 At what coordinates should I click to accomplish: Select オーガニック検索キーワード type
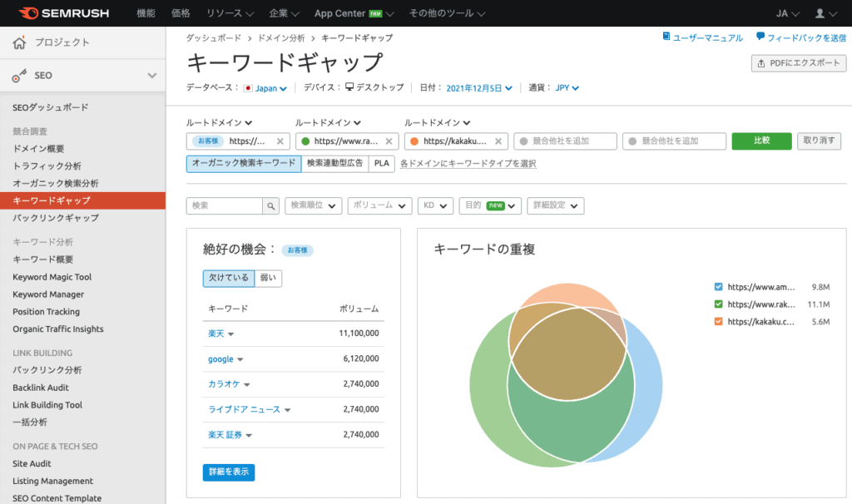(244, 164)
